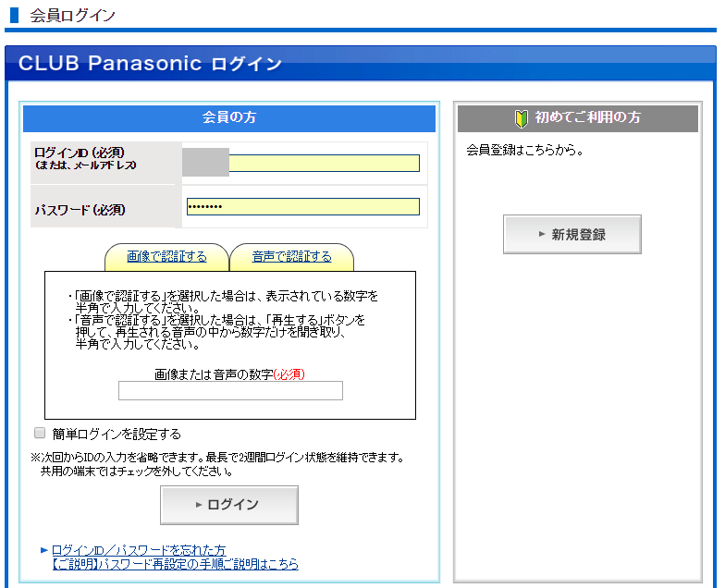Enable 簡単ログインを設定する checkbox
The height and width of the screenshot is (588, 725).
click(40, 433)
